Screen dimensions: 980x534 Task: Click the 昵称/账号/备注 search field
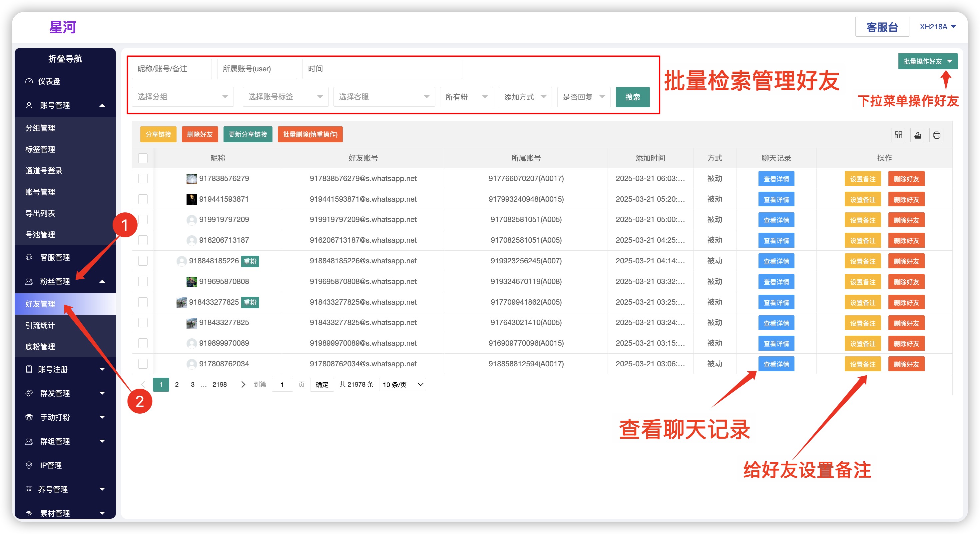[172, 69]
